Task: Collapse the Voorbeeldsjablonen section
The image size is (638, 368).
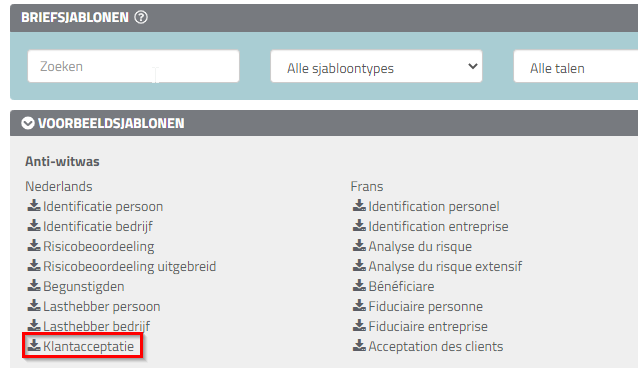Action: pyautogui.click(x=28, y=123)
